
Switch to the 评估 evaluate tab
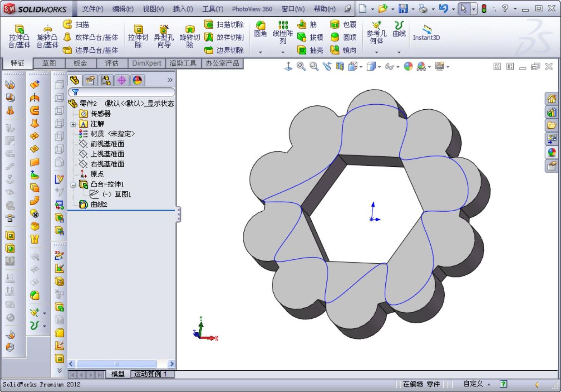pyautogui.click(x=112, y=63)
